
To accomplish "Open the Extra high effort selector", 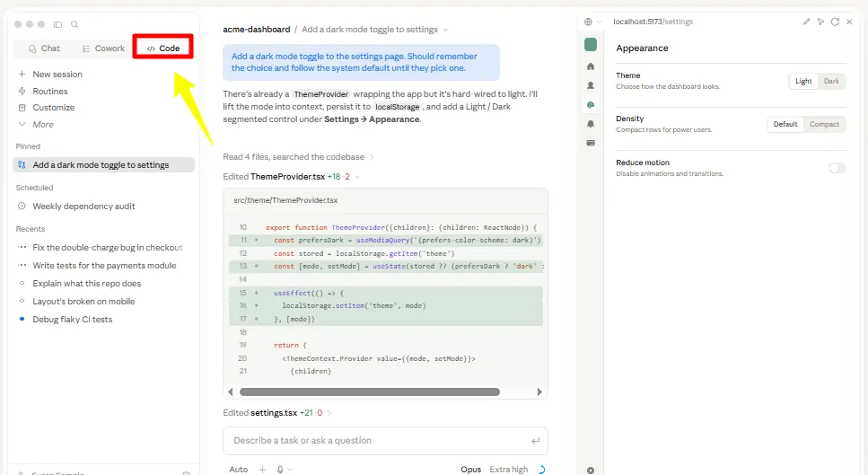I will (x=509, y=470).
